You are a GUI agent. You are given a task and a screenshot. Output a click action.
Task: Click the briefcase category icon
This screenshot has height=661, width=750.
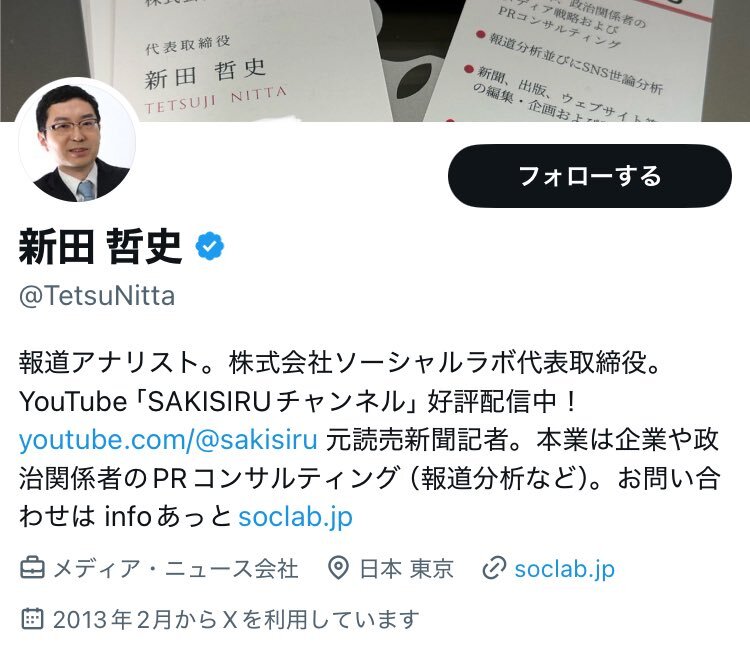click(x=33, y=568)
